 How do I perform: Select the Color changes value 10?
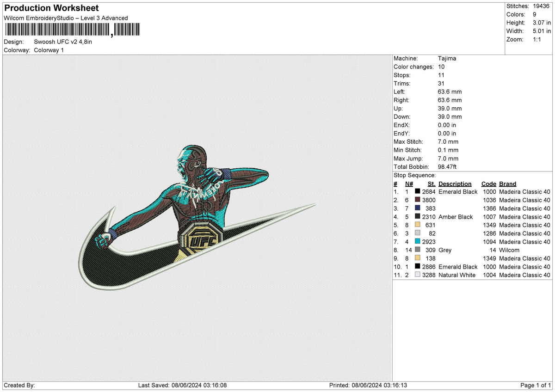tap(441, 67)
